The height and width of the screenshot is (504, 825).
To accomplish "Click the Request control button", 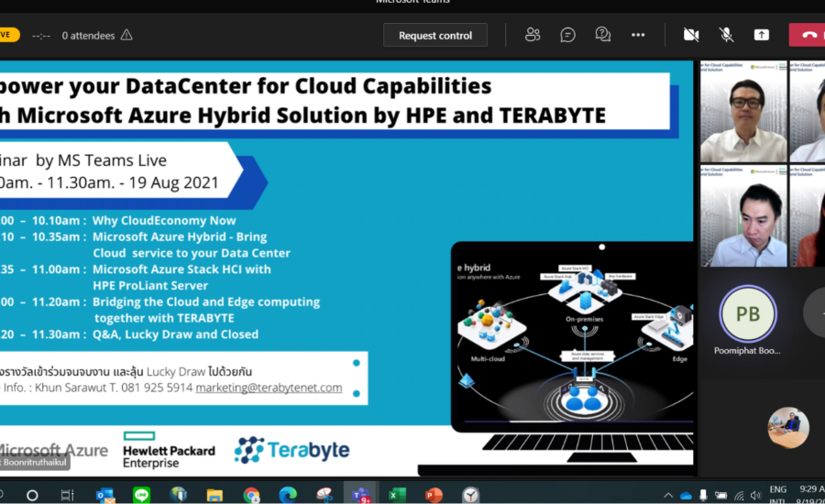I will 435,35.
